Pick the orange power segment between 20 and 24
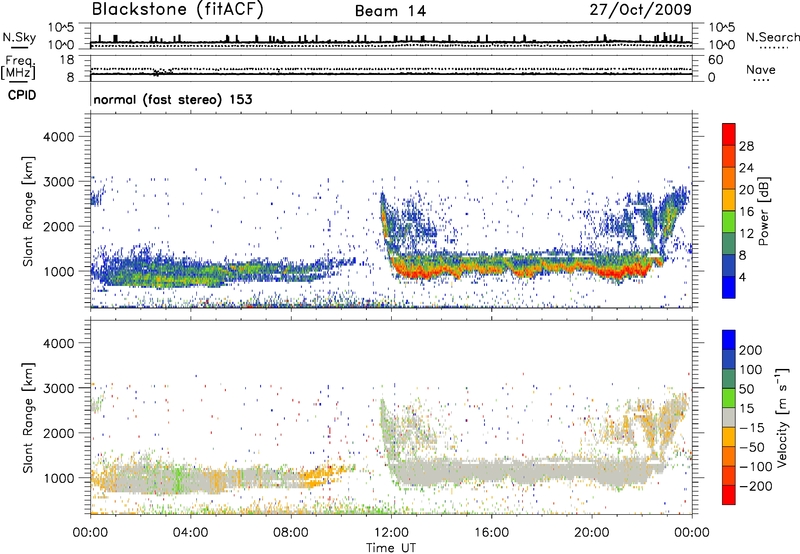800x554 pixels. [x=729, y=178]
